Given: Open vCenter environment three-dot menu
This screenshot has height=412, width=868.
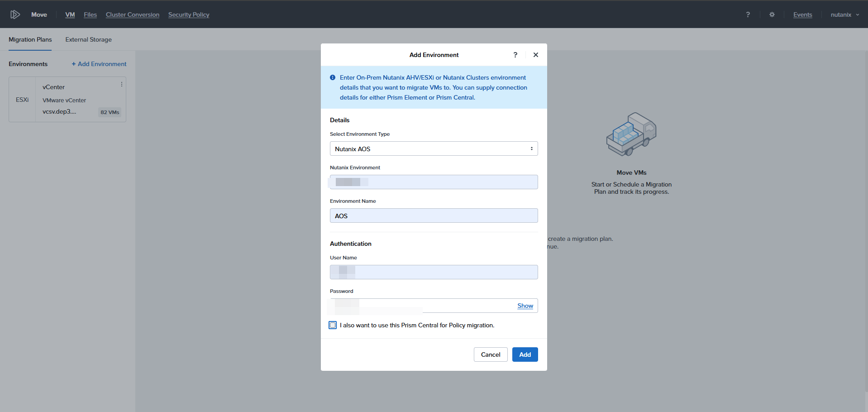Looking at the screenshot, I should tap(121, 84).
